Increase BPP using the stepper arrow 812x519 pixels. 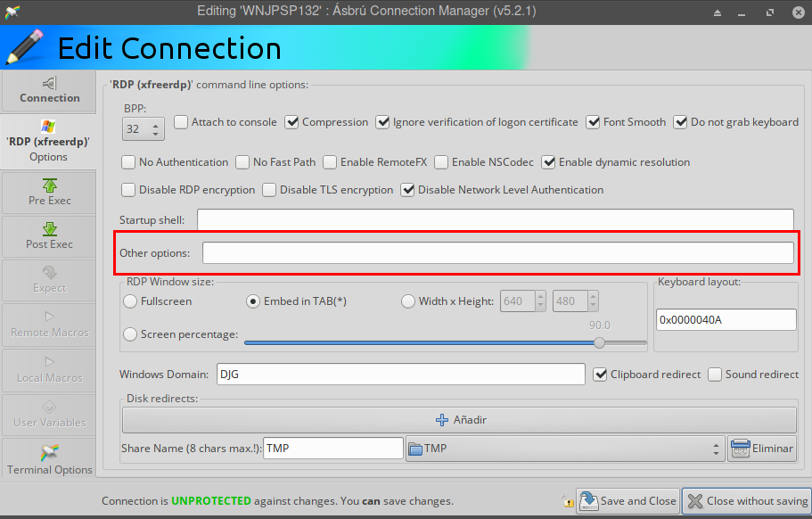[157, 124]
